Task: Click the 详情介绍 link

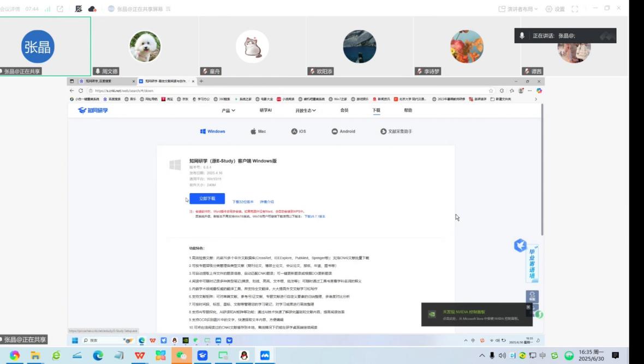Action: point(266,202)
